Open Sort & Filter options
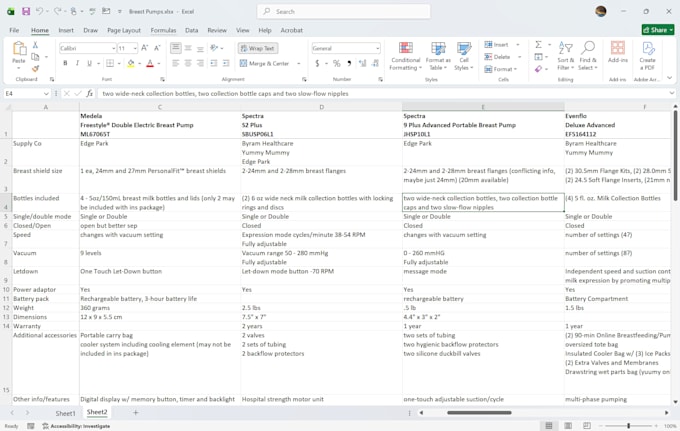The width and height of the screenshot is (680, 431). 566,56
